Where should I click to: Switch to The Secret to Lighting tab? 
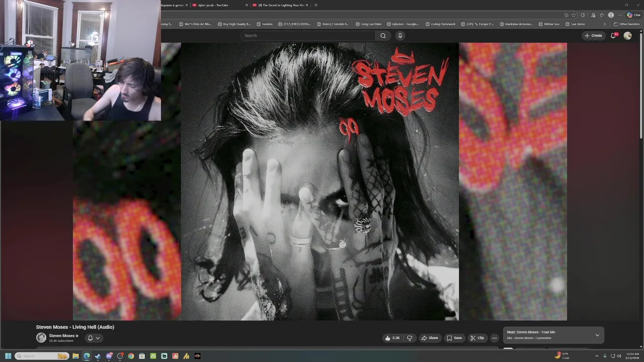281,5
